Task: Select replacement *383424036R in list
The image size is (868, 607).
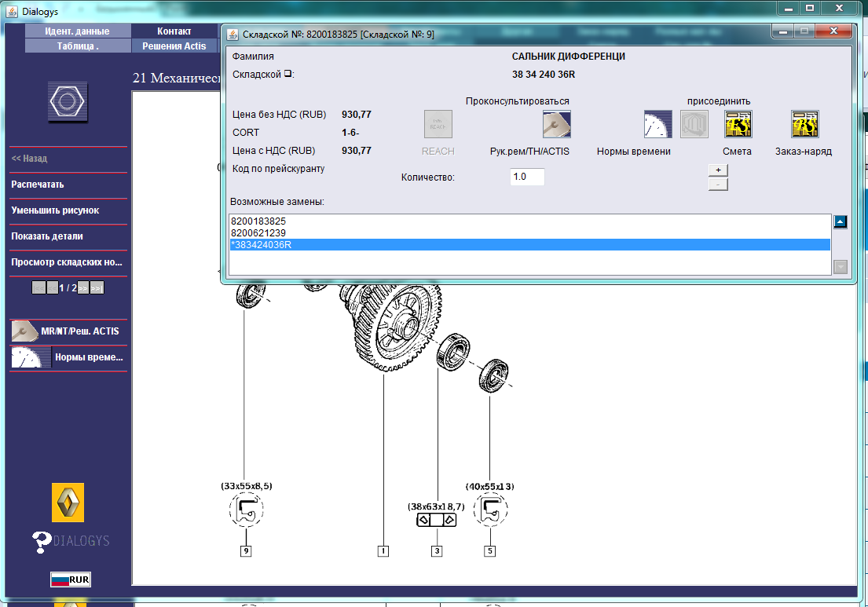Action: point(529,244)
